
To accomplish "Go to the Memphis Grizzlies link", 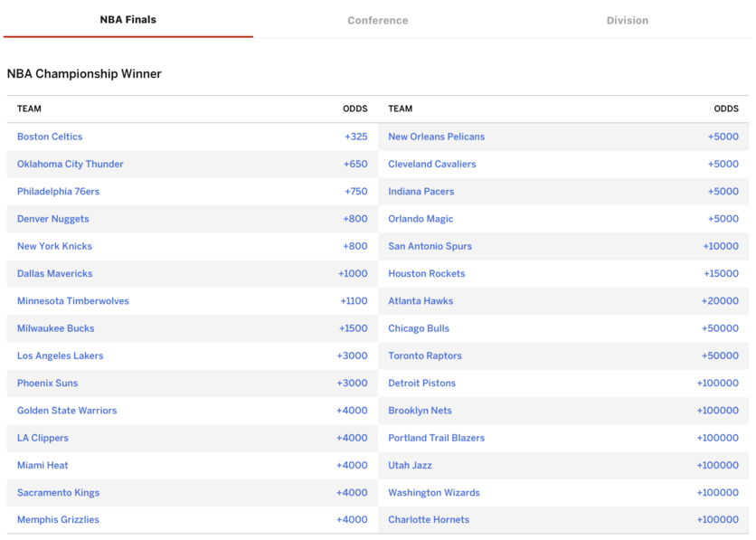I will [58, 520].
